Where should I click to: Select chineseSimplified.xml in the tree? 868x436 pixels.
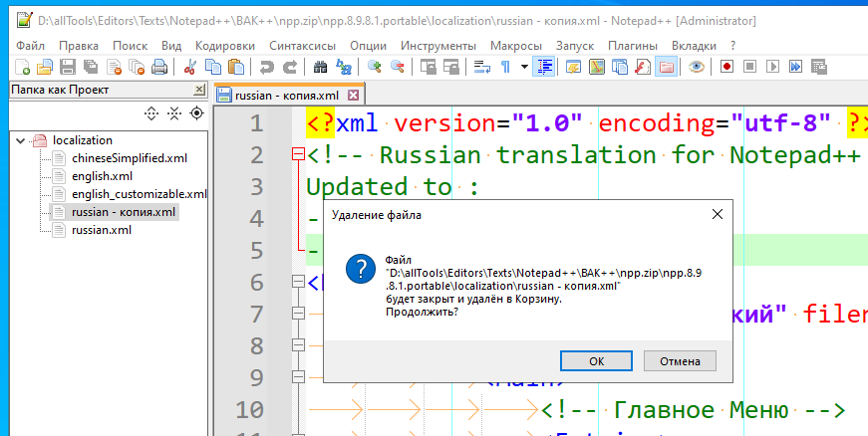tap(130, 158)
